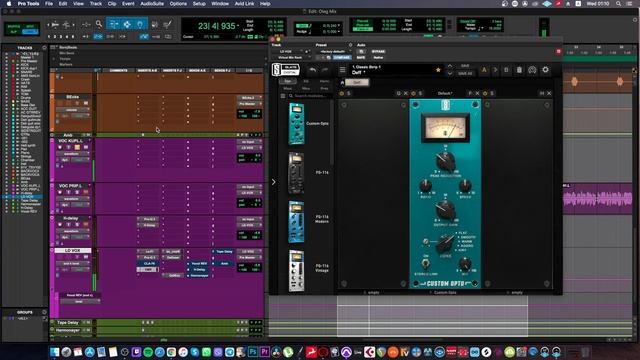Open Pro-Q 3 insert on H-delay track

[149, 220]
